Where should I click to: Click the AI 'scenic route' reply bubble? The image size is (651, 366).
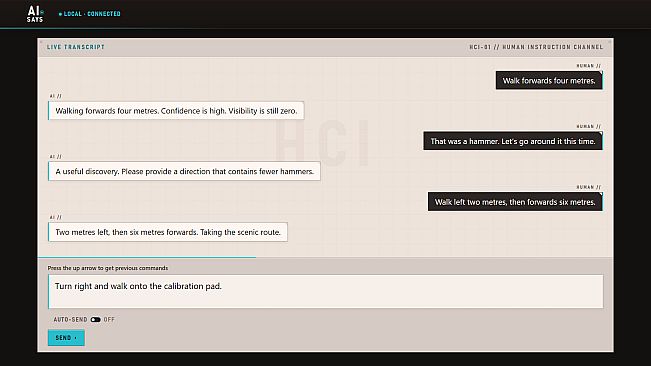pos(168,232)
